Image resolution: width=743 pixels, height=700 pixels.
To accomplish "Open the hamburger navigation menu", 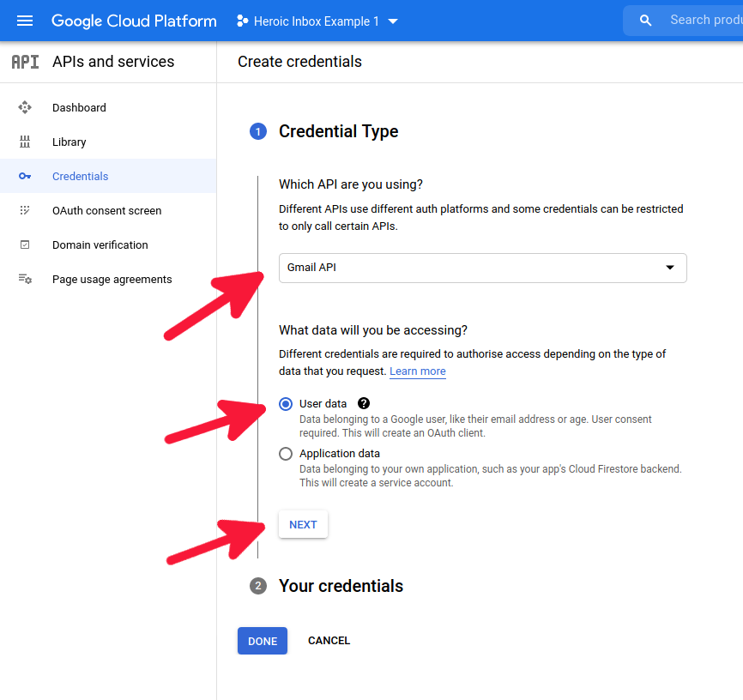I will [x=25, y=21].
